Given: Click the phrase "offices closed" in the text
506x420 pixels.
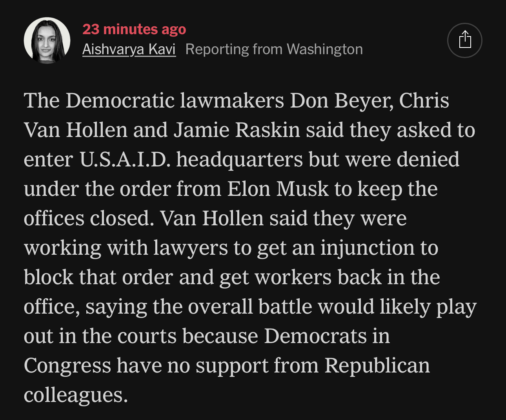Looking at the screenshot, I should (x=88, y=218).
